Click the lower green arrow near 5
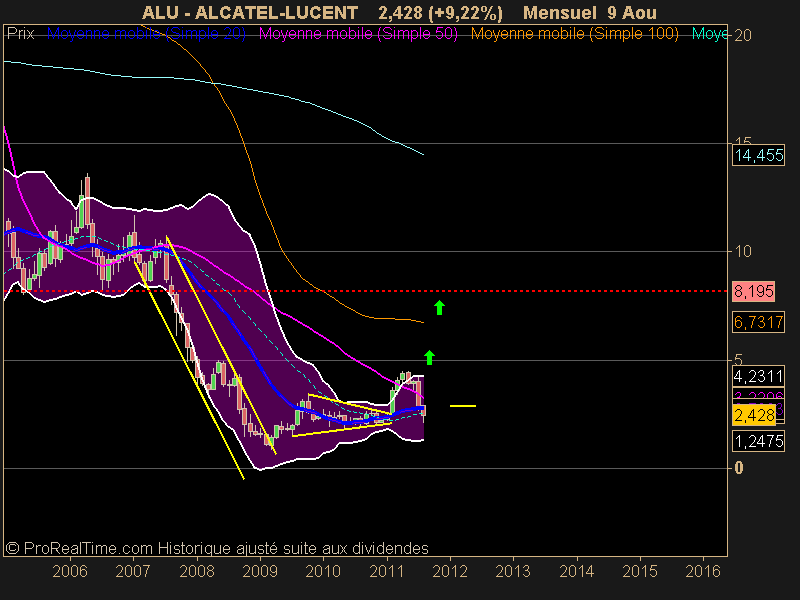800x600 pixels. (x=430, y=358)
